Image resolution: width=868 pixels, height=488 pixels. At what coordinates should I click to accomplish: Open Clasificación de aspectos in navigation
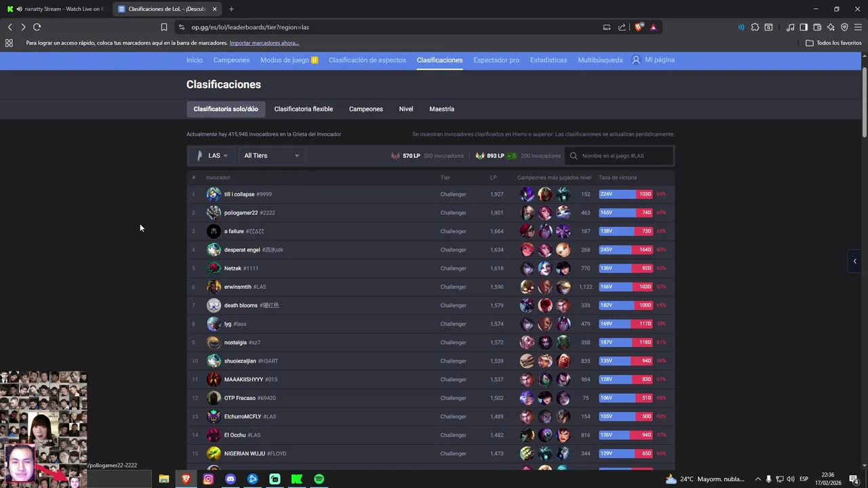click(x=368, y=60)
